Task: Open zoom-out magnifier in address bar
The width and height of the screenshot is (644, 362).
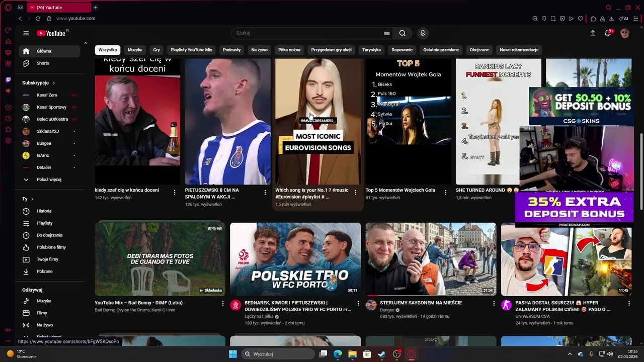Action: (535, 19)
